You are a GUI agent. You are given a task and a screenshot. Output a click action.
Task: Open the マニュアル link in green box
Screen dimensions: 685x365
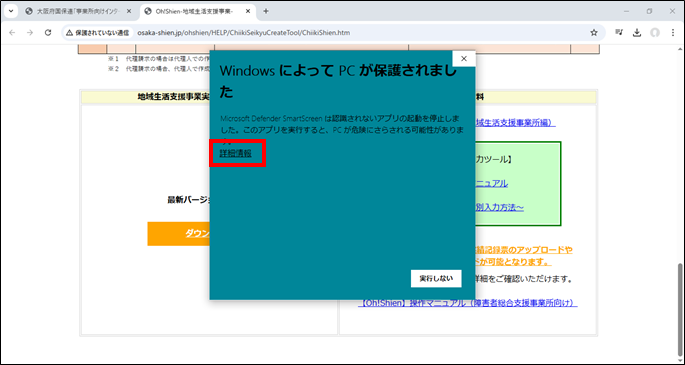[x=491, y=183]
